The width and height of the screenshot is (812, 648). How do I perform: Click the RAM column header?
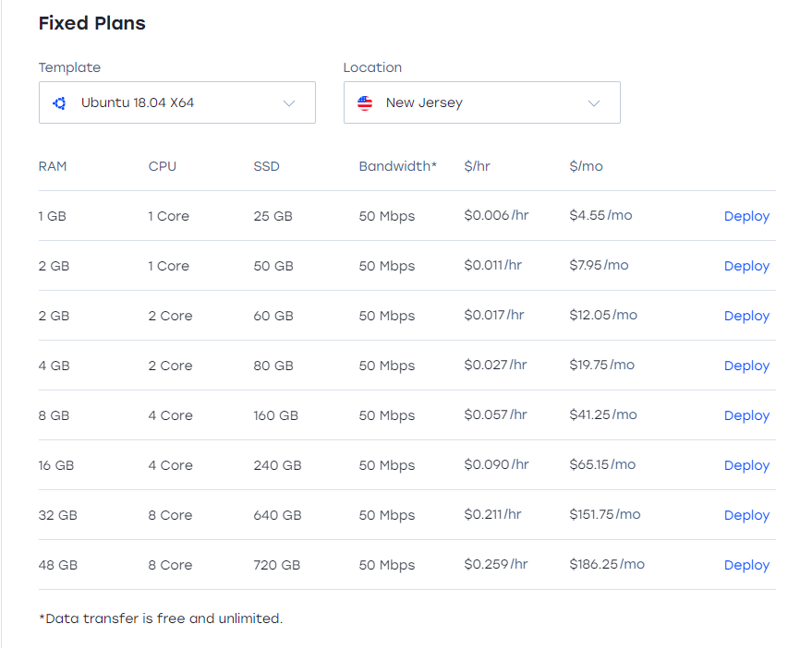53,166
